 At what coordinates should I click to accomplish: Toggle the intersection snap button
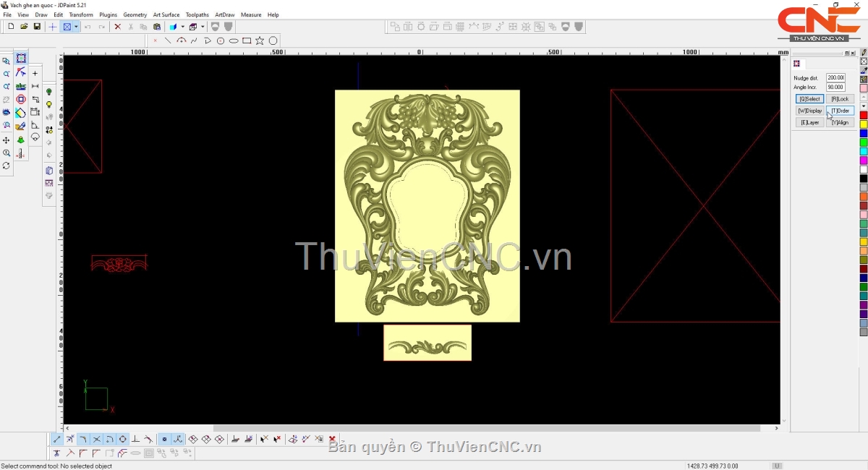(97, 439)
